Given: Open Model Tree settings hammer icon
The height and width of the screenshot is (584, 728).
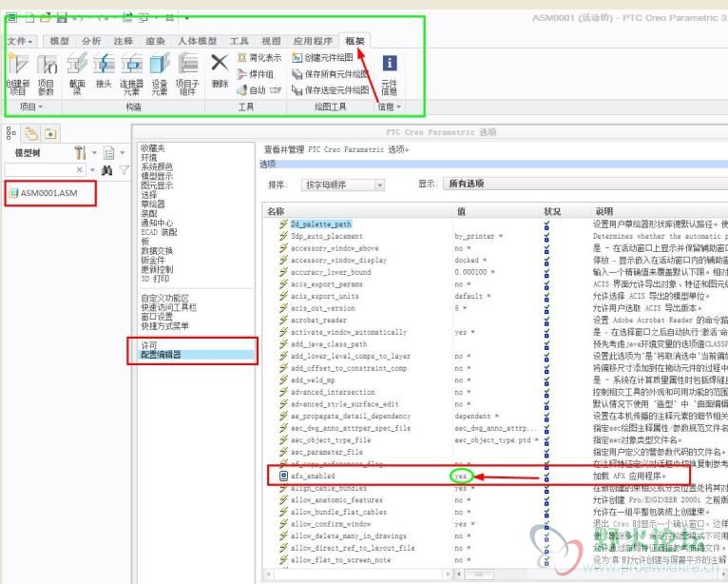Looking at the screenshot, I should pyautogui.click(x=81, y=152).
